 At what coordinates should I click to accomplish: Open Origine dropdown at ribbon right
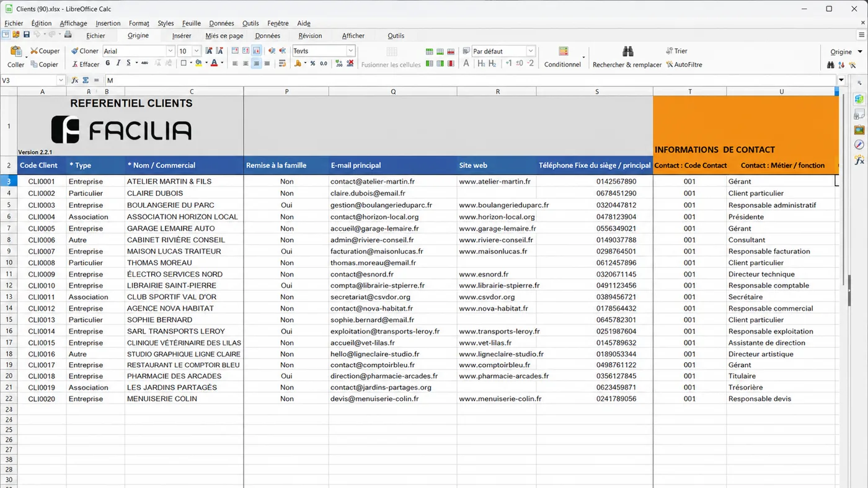(x=846, y=51)
